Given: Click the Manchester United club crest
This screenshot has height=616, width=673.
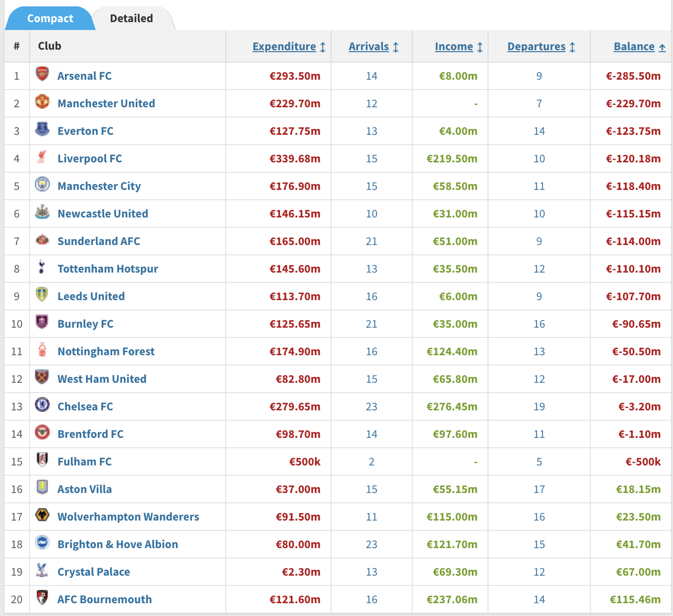Looking at the screenshot, I should (x=42, y=102).
